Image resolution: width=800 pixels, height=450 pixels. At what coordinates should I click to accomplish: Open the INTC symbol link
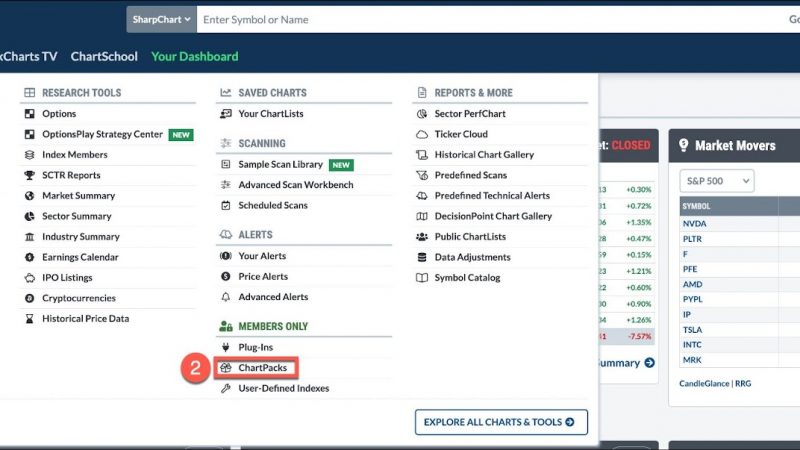pos(692,345)
